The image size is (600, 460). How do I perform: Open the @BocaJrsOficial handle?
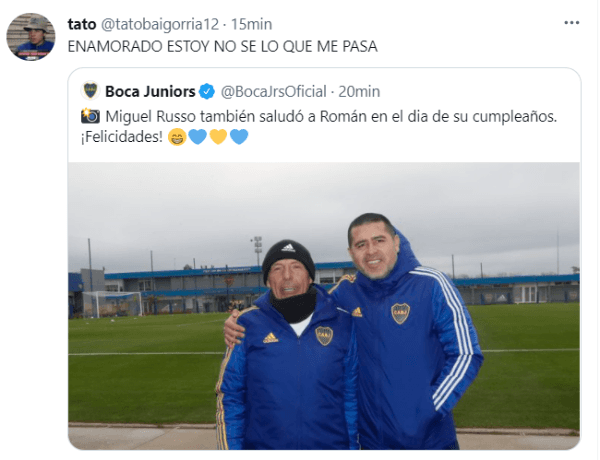coord(274,92)
